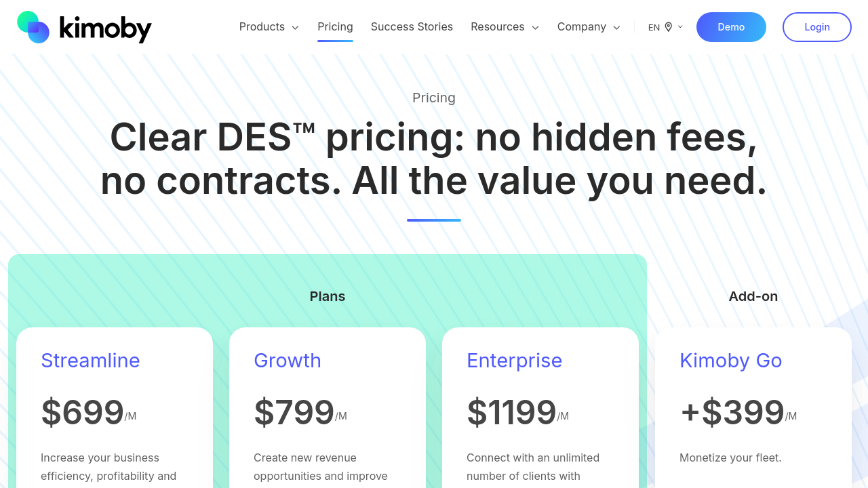The image size is (868, 488).
Task: Expand the Products dropdown chevron
Action: pyautogui.click(x=295, y=28)
